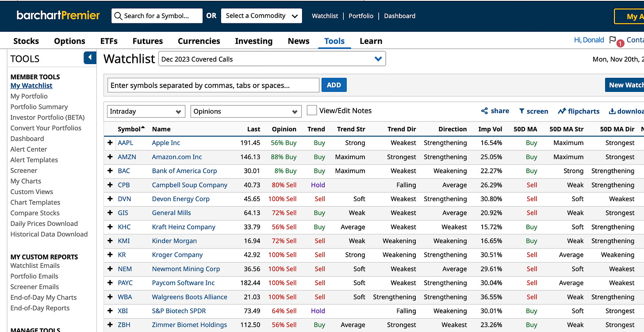
Task: Click the New Watchlist button
Action: [625, 85]
